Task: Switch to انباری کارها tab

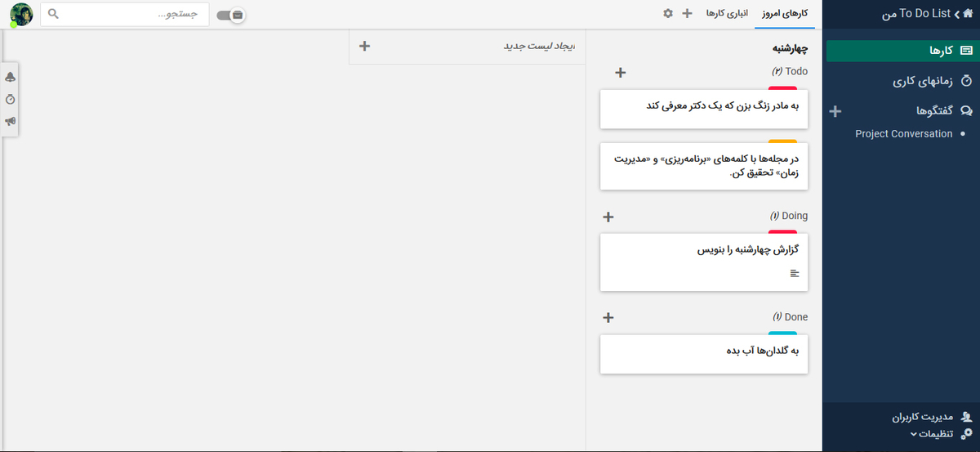Action: pos(726,14)
